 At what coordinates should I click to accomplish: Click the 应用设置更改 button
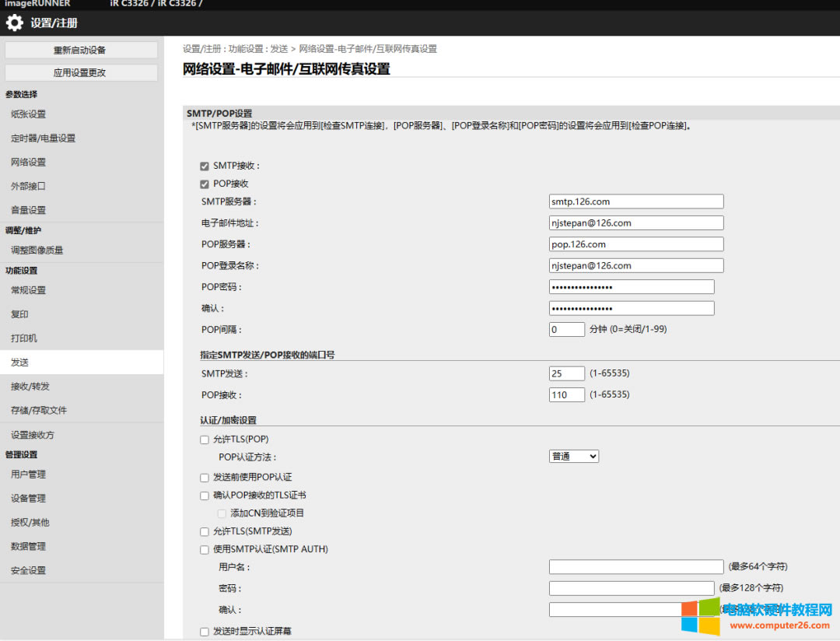coord(81,72)
